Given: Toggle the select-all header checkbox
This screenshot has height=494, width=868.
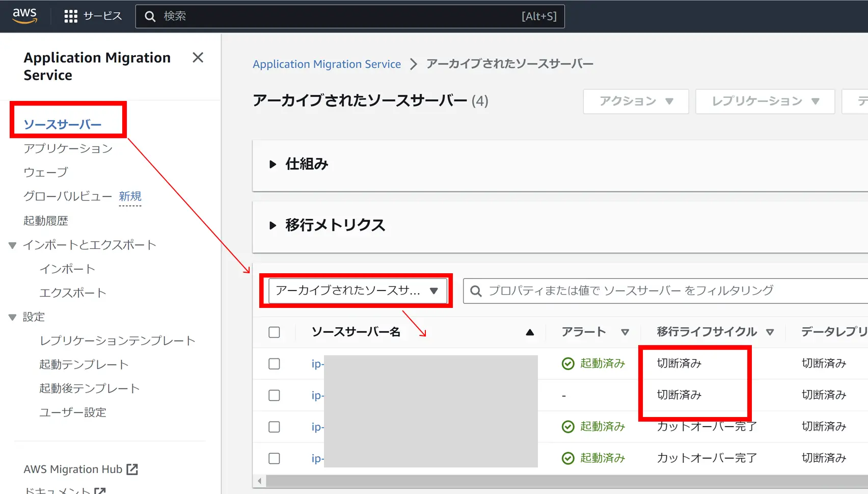Looking at the screenshot, I should tap(274, 332).
